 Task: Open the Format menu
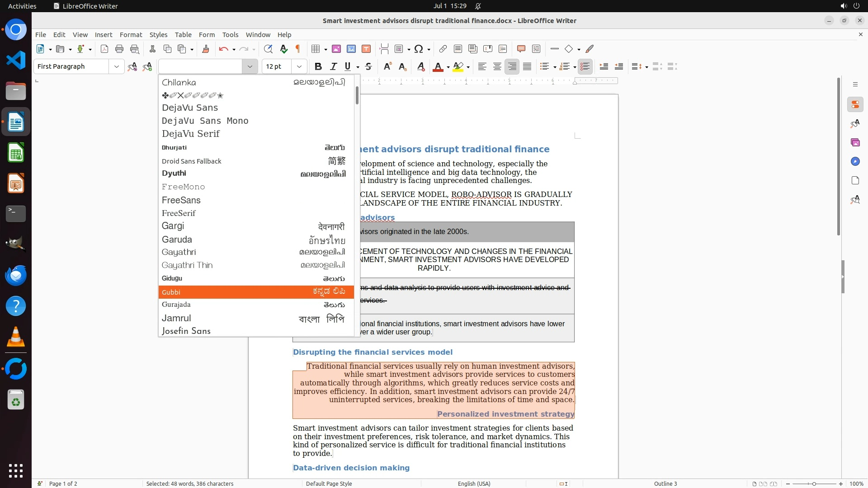(131, 35)
